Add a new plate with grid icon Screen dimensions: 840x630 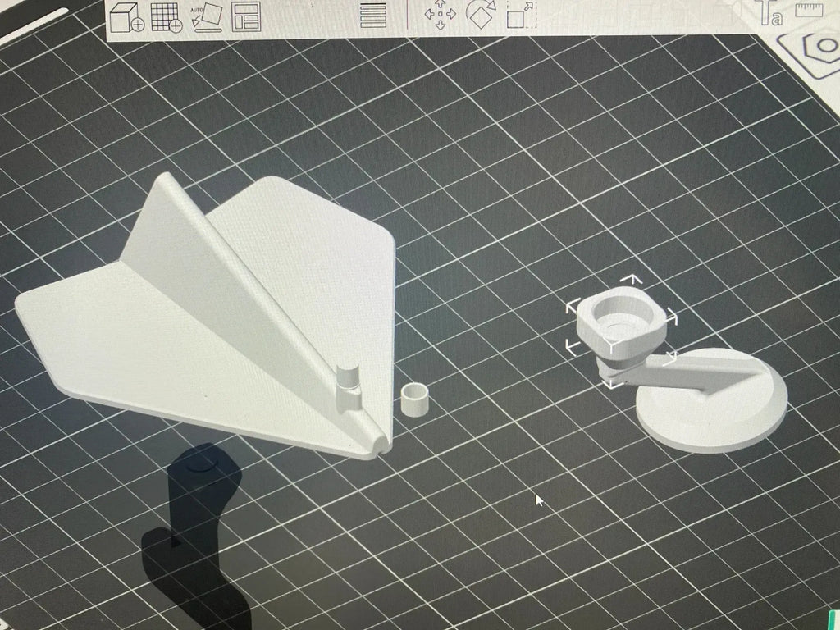tap(167, 17)
